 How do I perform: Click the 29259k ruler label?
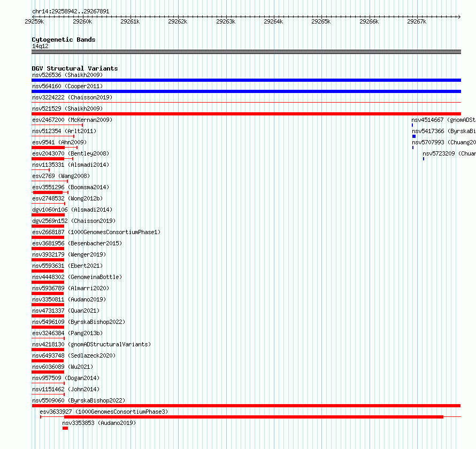pos(34,21)
